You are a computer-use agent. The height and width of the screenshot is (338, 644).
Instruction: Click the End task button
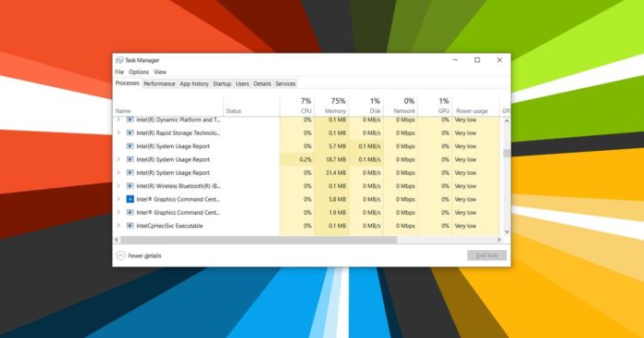tap(487, 256)
